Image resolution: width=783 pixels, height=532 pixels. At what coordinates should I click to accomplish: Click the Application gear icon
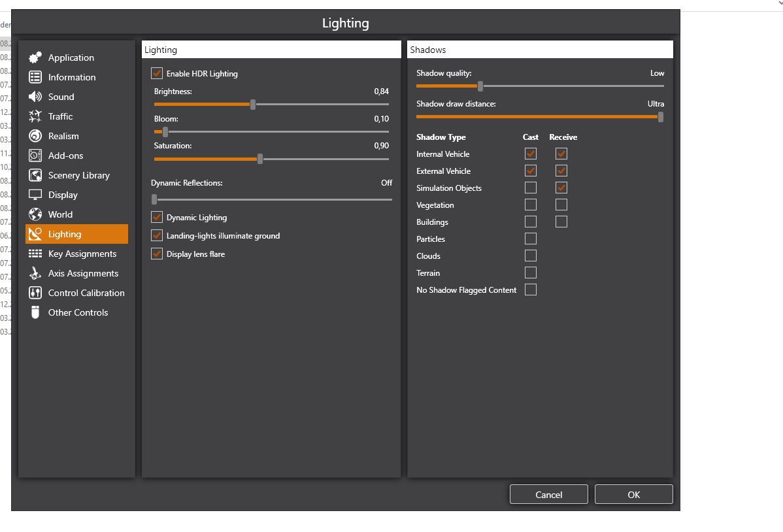coord(35,58)
